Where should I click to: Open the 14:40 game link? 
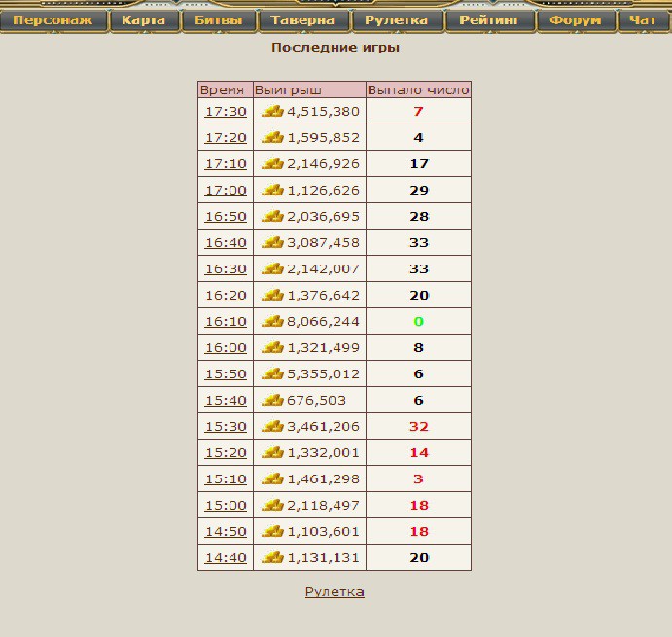point(226,557)
